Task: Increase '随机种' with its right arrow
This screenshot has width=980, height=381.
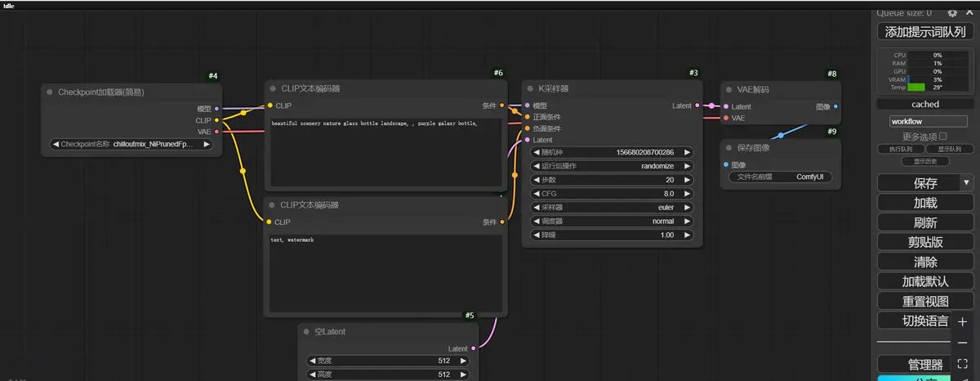Action: coord(687,152)
